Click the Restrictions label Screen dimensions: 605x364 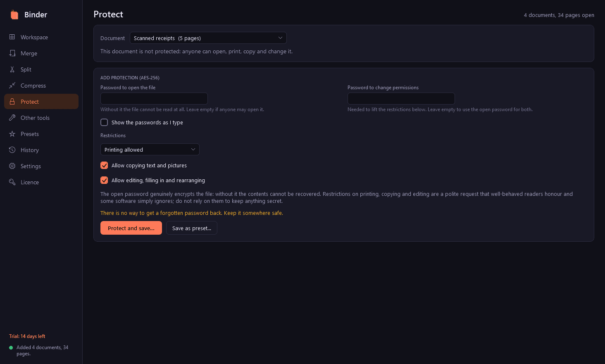click(x=113, y=136)
